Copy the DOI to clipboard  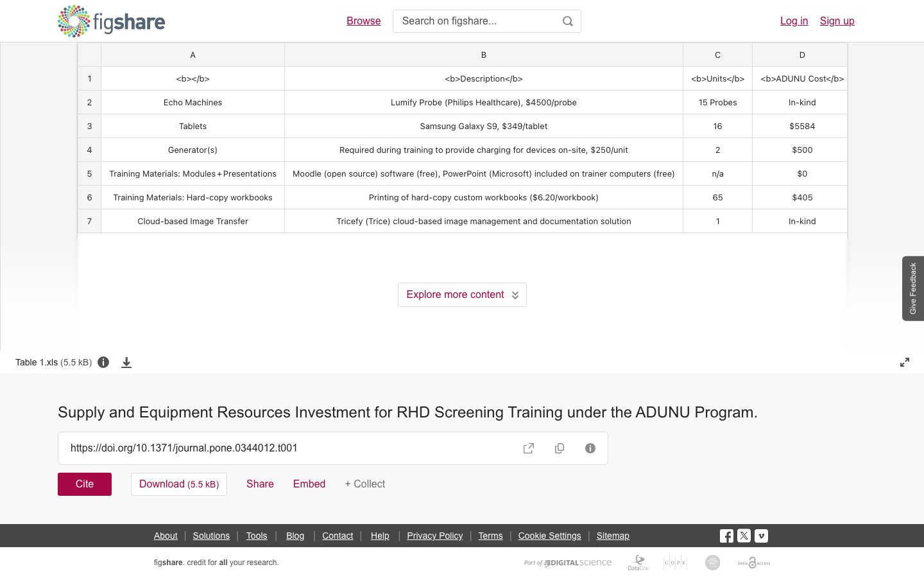pyautogui.click(x=560, y=448)
